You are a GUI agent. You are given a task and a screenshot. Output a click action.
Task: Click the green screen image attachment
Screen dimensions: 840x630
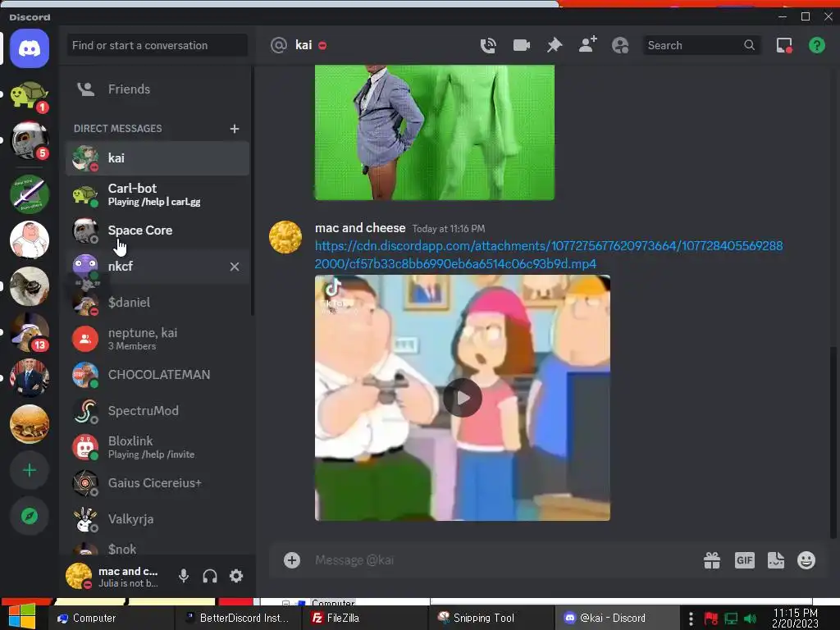435,132
